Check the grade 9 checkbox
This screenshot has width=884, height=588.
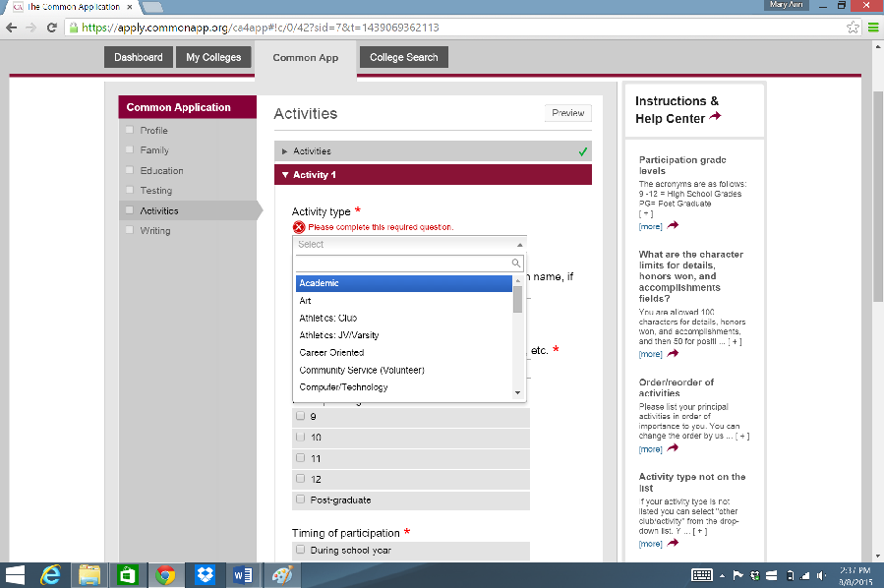pyautogui.click(x=300, y=416)
